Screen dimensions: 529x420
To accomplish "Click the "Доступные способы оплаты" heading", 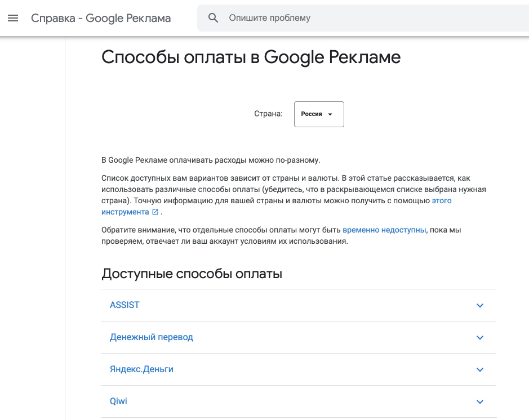I will pos(192,274).
